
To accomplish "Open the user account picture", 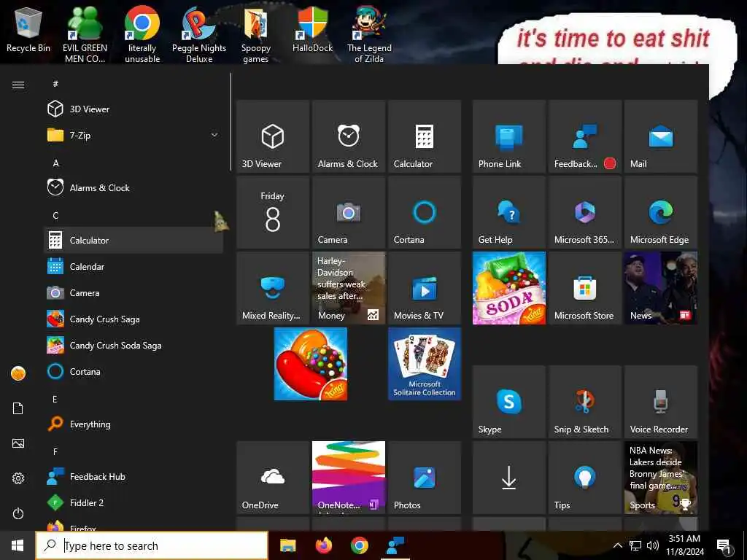I will pyautogui.click(x=18, y=373).
